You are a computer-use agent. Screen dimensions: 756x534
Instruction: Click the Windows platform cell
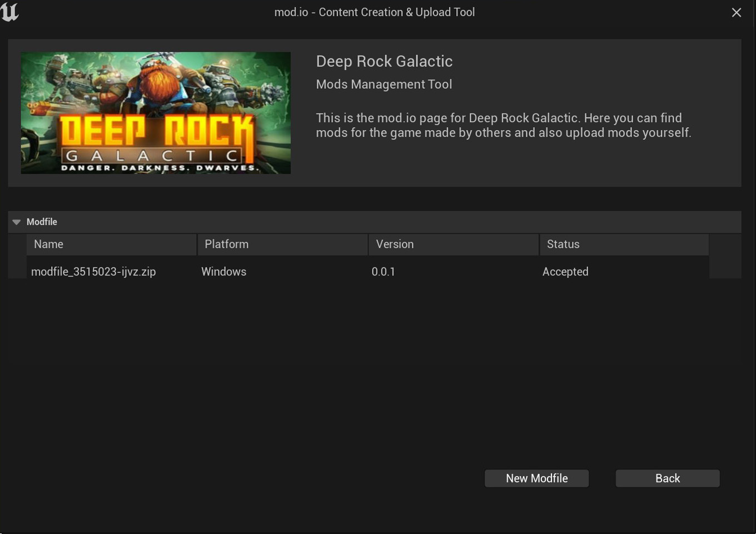223,272
